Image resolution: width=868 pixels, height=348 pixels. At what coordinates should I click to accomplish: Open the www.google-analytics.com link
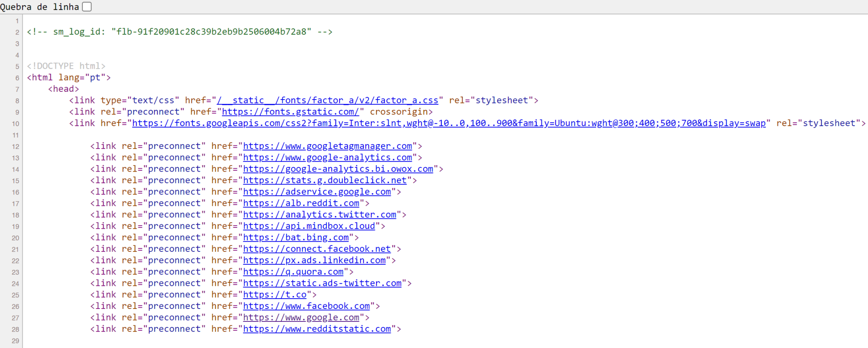[x=327, y=157]
